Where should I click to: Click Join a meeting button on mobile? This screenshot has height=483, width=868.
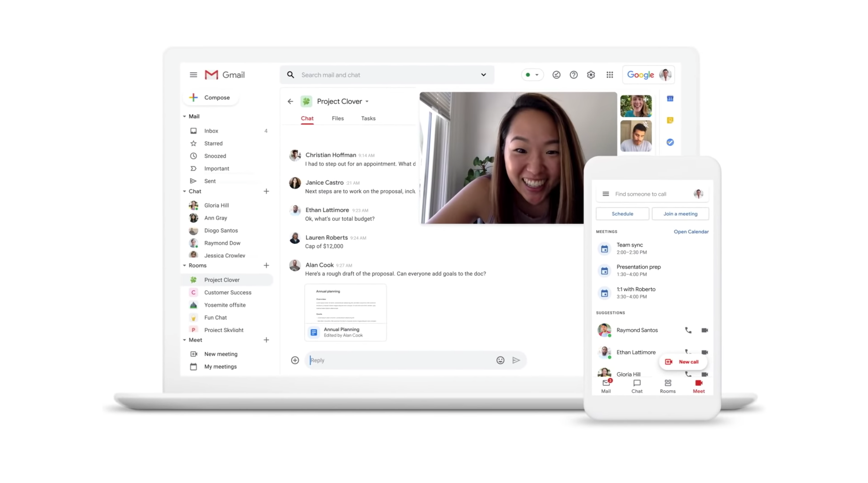pyautogui.click(x=680, y=213)
